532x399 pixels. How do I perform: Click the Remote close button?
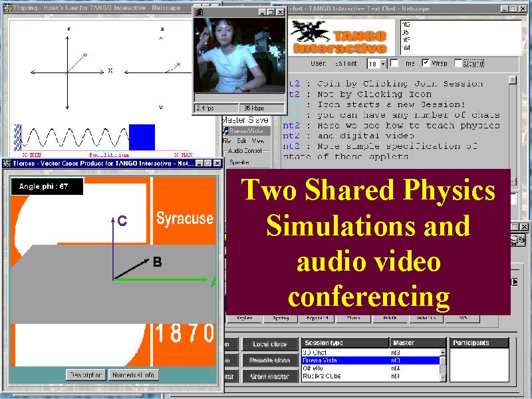pos(270,360)
